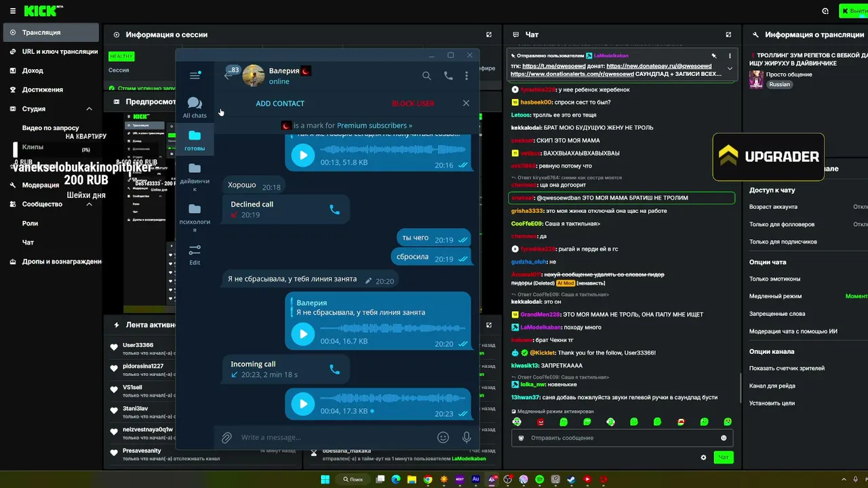Open Валерия's profile avatar
Image resolution: width=868 pixels, height=488 pixels.
(254, 75)
